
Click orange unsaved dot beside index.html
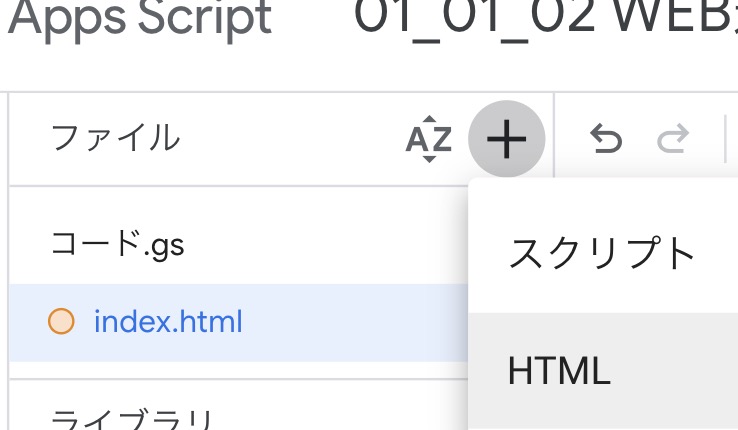pyautogui.click(x=62, y=322)
